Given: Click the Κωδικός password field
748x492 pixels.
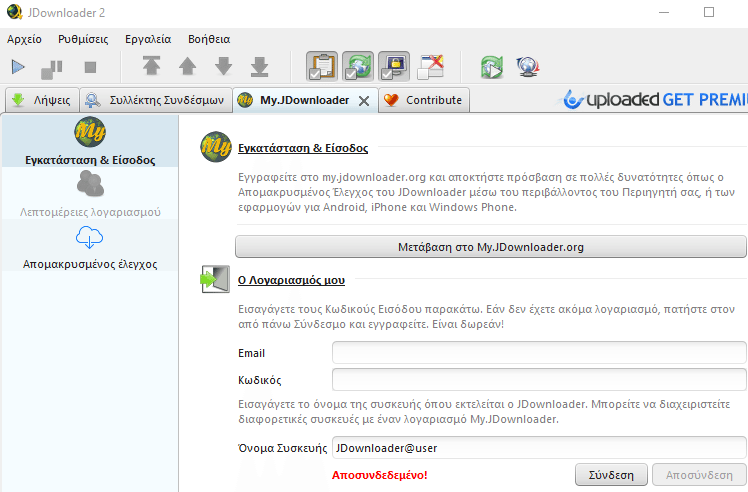Looking at the screenshot, I should click(x=539, y=379).
